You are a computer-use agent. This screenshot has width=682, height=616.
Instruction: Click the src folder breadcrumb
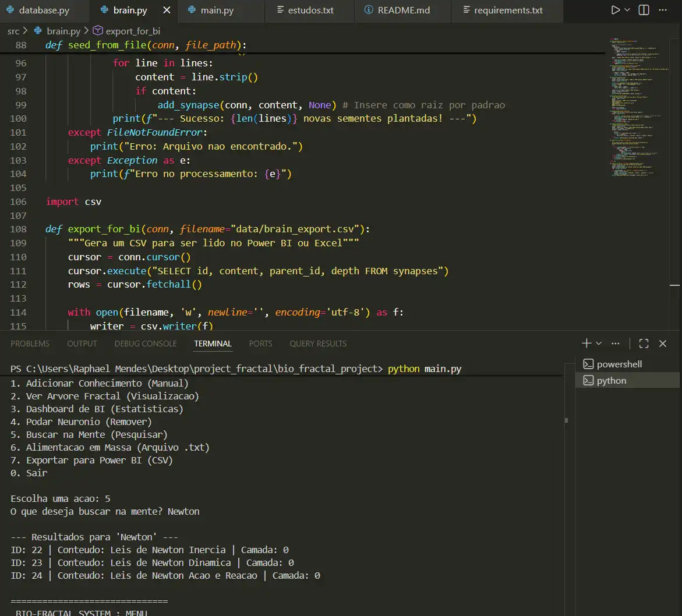coord(13,31)
